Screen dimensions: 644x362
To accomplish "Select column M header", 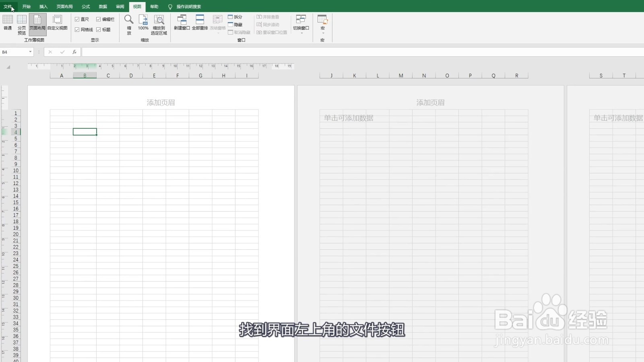I will click(x=401, y=76).
